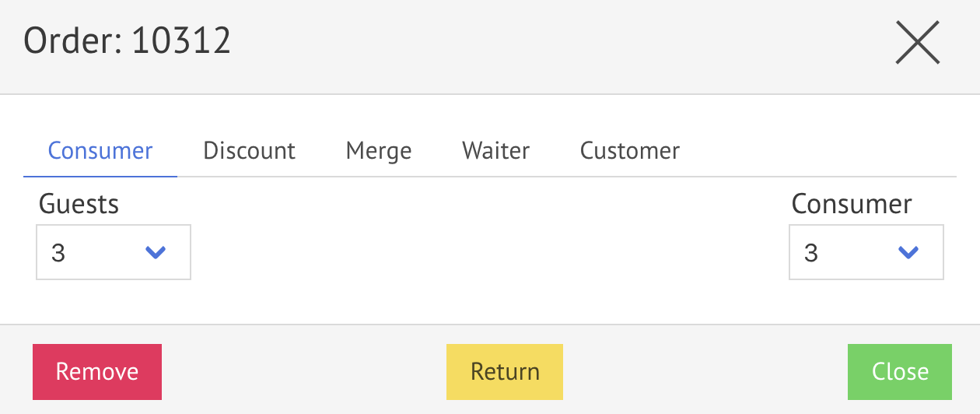Click the Consumer dropdown chevron arrow
980x414 pixels.
tap(908, 252)
